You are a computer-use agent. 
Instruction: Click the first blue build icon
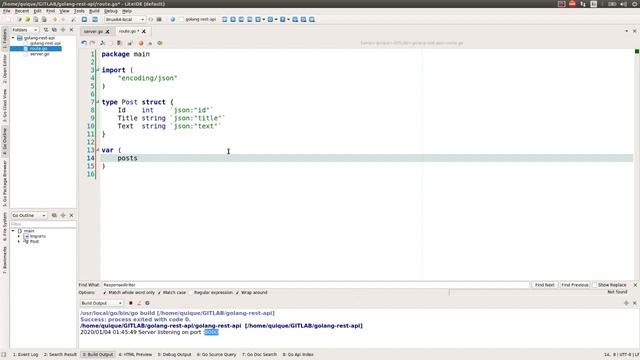(x=224, y=20)
